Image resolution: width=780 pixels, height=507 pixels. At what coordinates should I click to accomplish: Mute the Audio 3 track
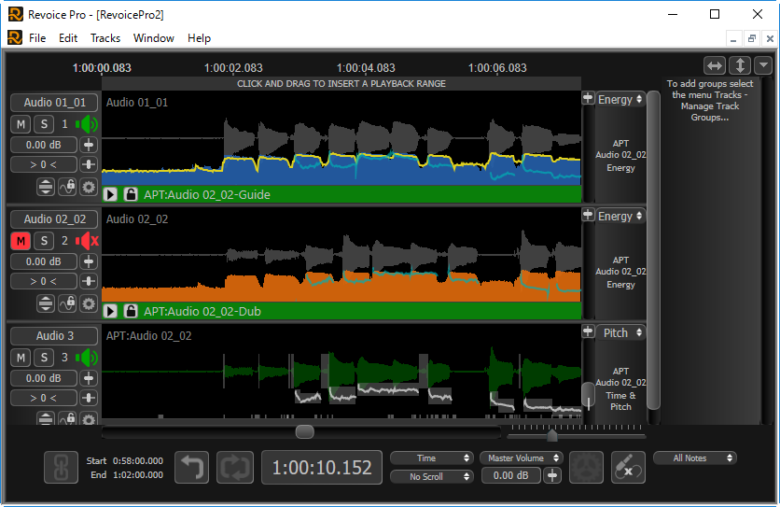21,357
